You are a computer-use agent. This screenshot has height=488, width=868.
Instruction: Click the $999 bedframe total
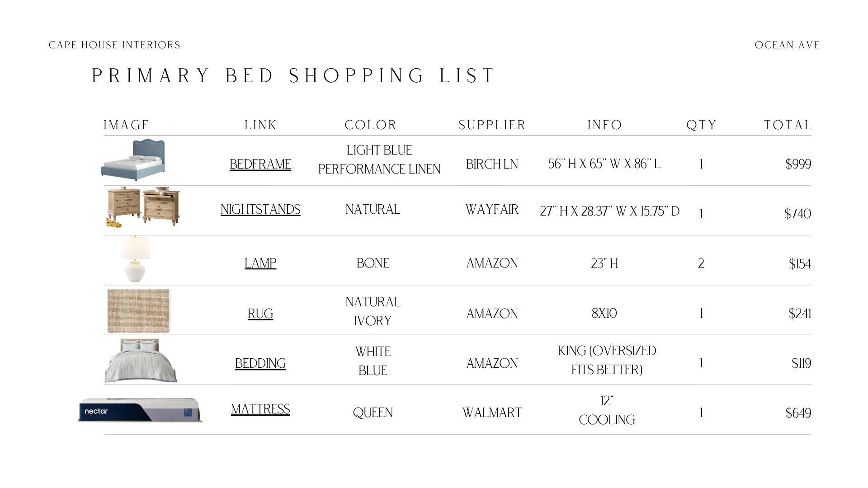(798, 164)
